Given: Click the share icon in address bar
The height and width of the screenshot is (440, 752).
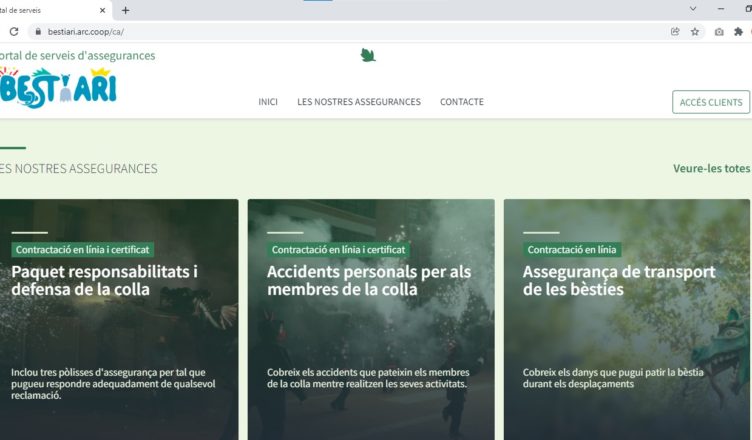Looking at the screenshot, I should pyautogui.click(x=675, y=32).
